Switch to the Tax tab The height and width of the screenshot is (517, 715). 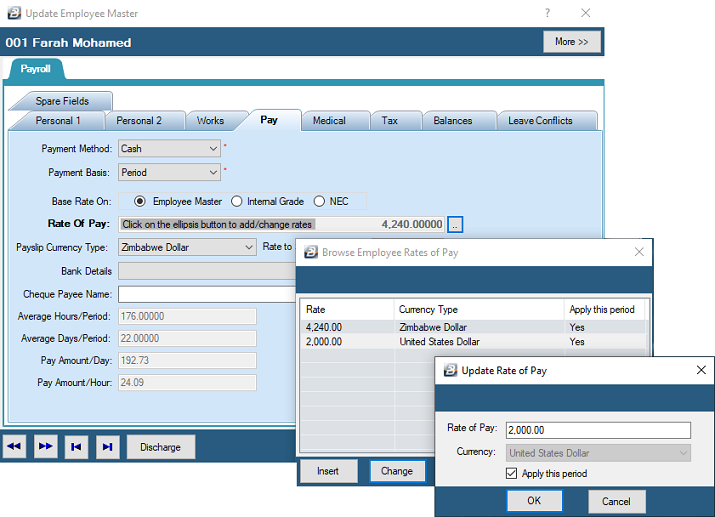click(x=390, y=120)
